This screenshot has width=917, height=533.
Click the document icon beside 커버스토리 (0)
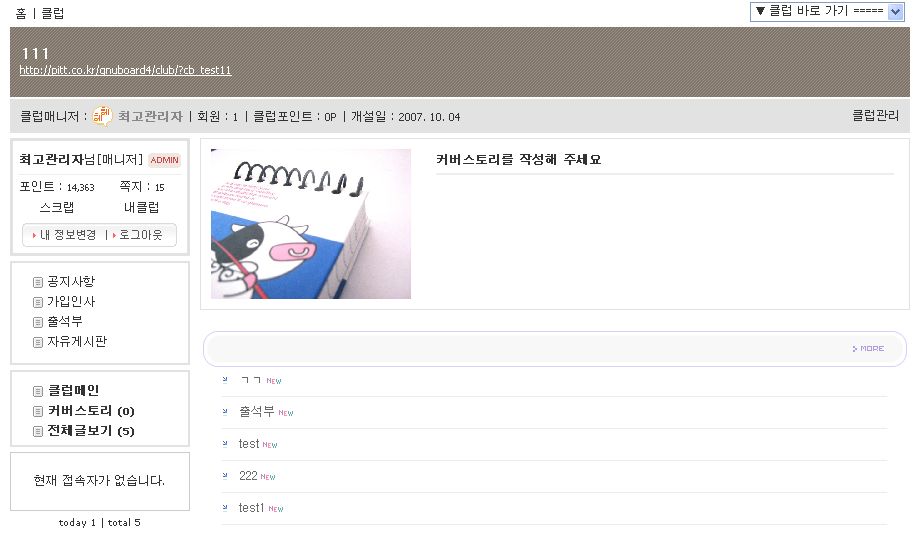pyautogui.click(x=38, y=411)
